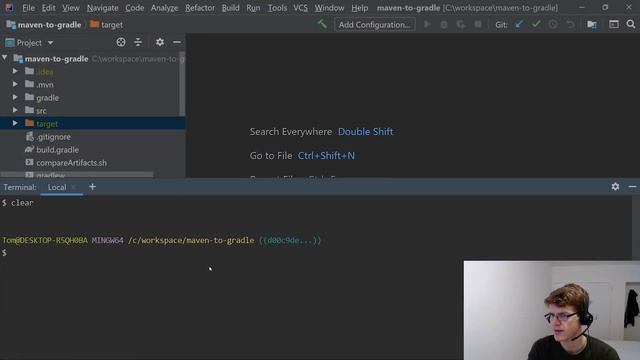Click the IntelliJ app logo icon

[9, 7]
